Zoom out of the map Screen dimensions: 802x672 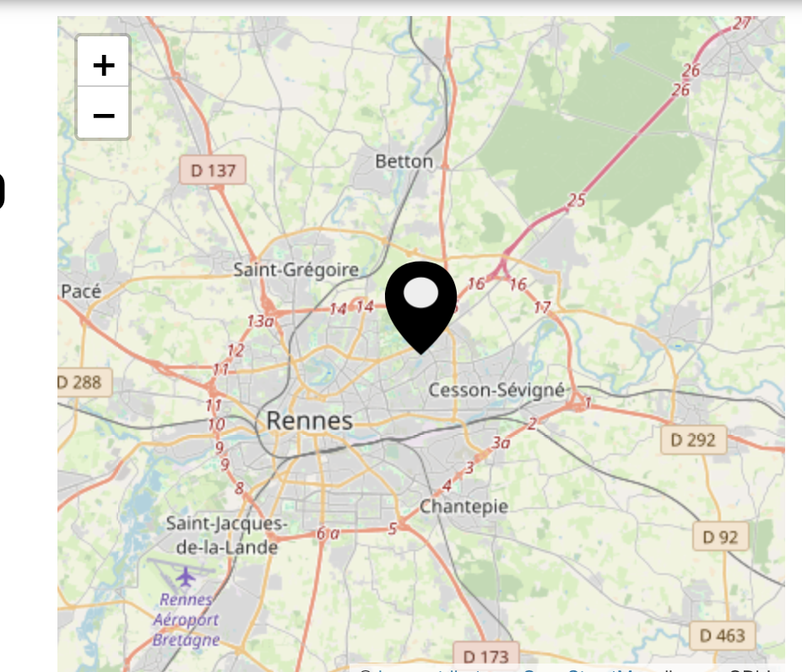click(103, 113)
